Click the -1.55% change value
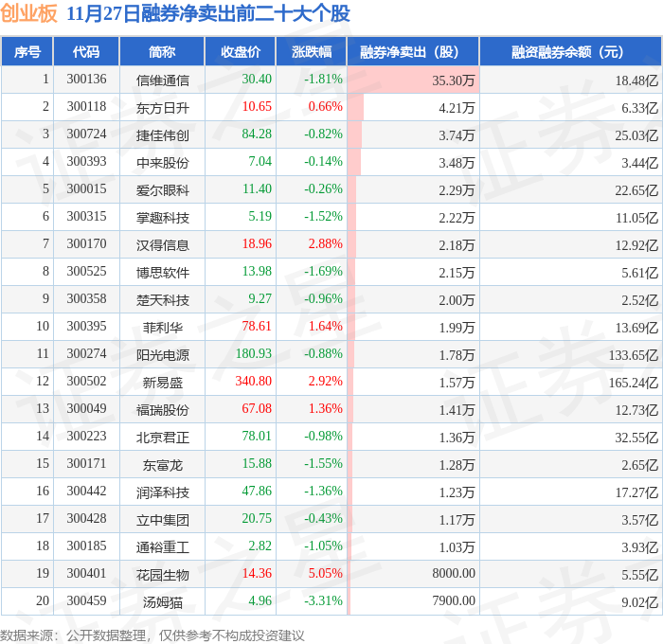The width and height of the screenshot is (663, 644). [323, 464]
